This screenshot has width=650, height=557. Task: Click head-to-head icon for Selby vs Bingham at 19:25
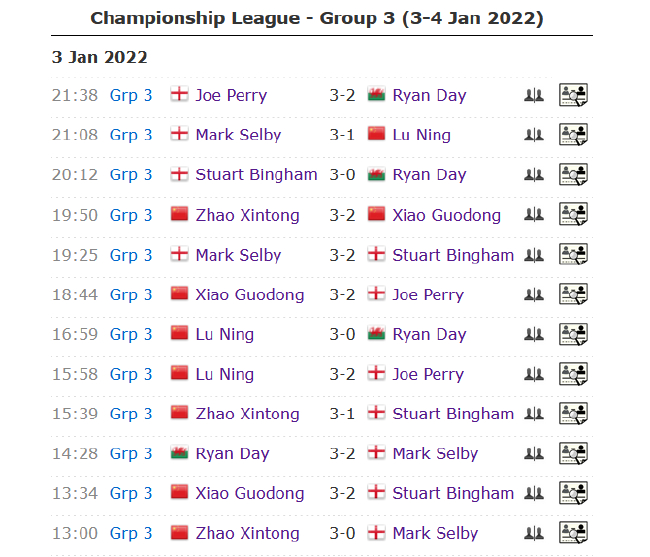pyautogui.click(x=533, y=255)
